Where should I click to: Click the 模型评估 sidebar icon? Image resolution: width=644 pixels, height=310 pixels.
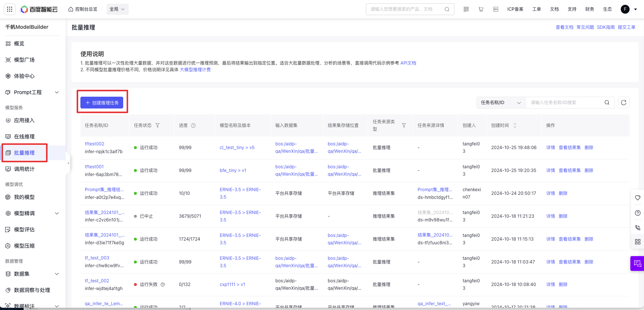(x=8, y=230)
